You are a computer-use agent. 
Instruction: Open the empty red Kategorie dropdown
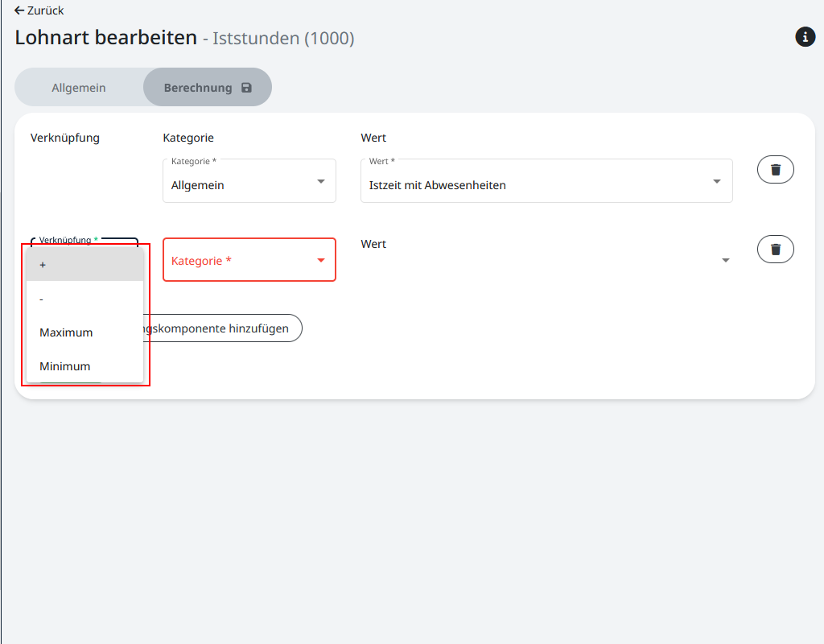241,260
